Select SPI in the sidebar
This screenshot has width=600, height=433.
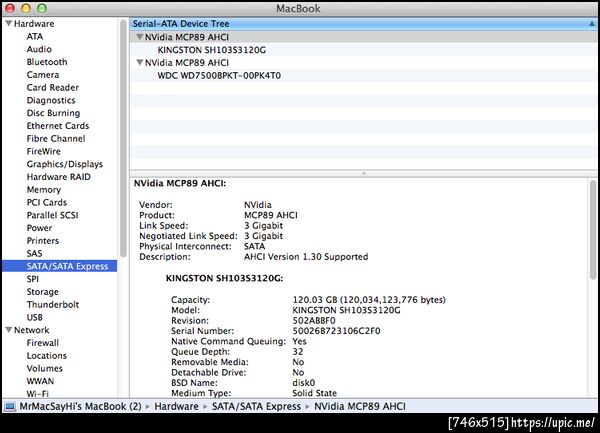(33, 279)
